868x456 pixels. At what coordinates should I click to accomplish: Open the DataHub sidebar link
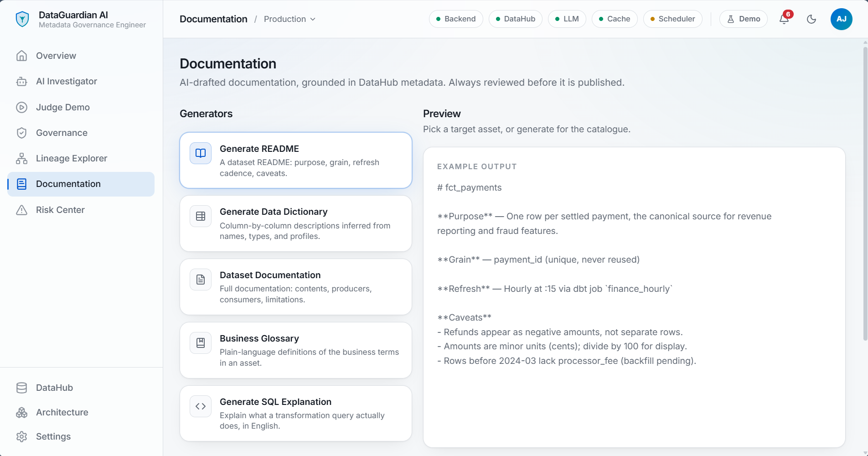[x=81, y=388]
